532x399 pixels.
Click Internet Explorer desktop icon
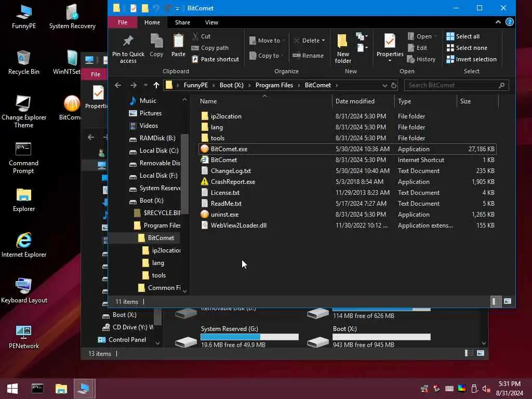[x=24, y=245]
